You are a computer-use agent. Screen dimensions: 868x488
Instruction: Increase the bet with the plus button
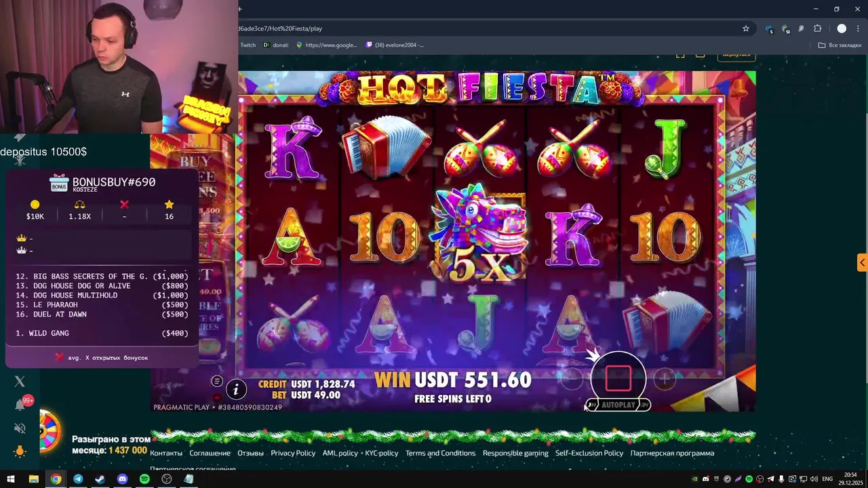click(664, 380)
